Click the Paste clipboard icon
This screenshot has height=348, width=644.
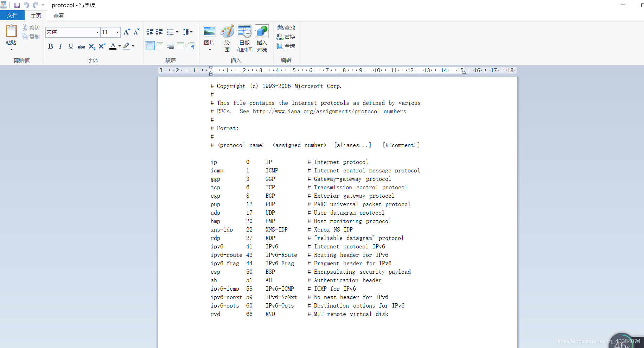11,31
